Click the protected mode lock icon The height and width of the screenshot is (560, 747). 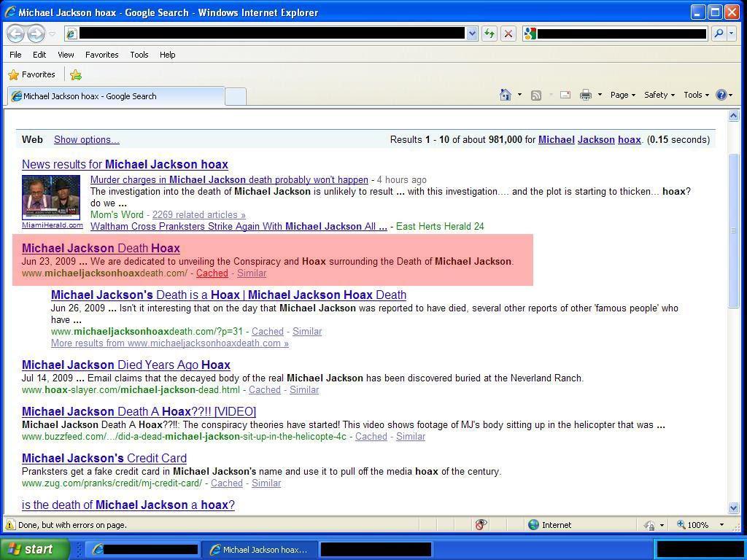point(650,525)
